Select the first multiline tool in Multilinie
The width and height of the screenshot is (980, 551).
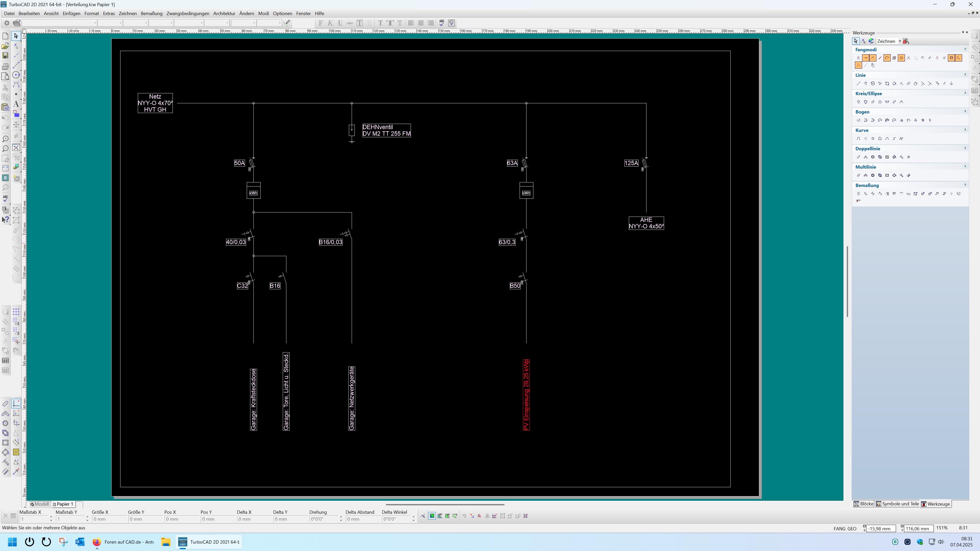pyautogui.click(x=858, y=175)
